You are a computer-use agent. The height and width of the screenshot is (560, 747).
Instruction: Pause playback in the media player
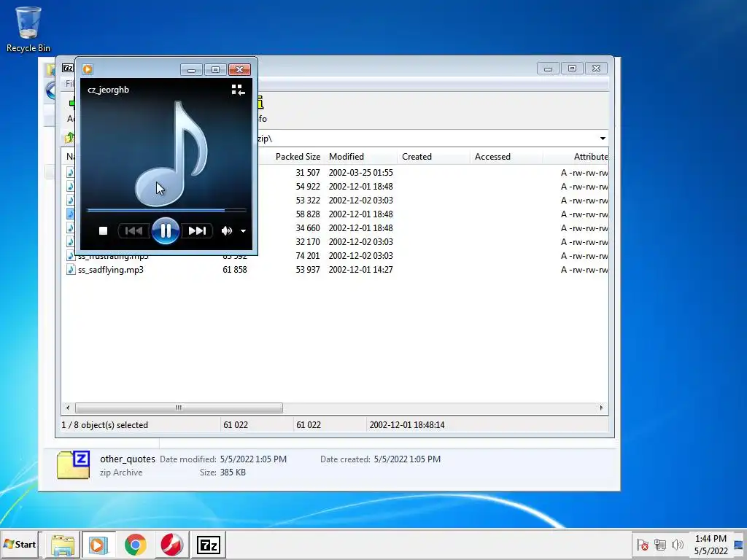[x=166, y=231]
